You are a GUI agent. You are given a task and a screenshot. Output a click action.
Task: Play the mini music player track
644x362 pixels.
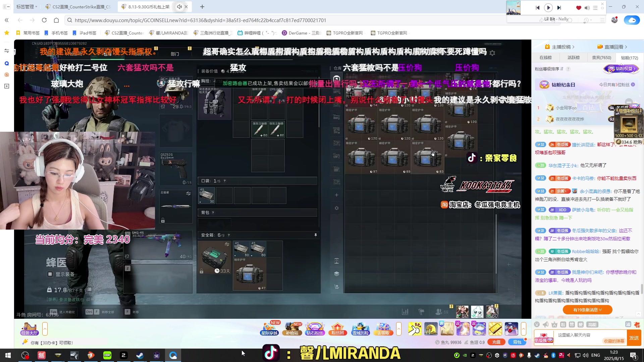[x=548, y=8]
